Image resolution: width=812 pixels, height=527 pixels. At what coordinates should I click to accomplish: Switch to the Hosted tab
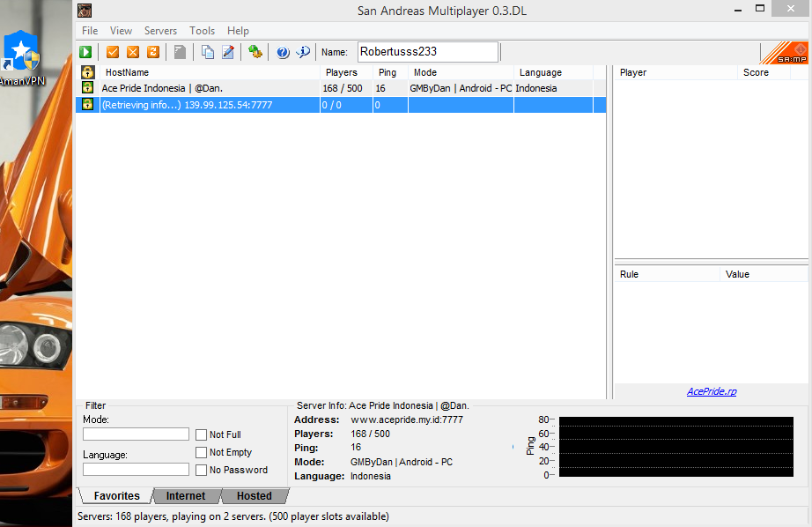255,496
